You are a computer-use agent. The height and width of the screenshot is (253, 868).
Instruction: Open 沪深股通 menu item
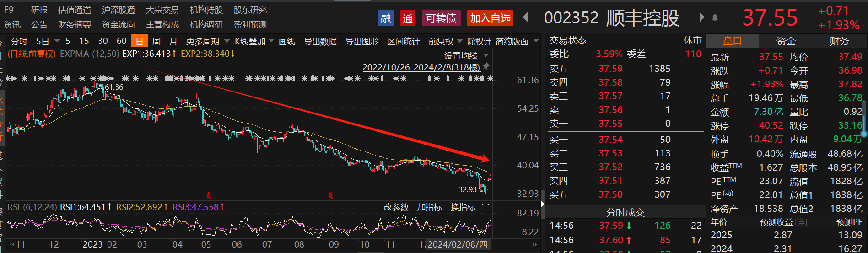point(119,10)
